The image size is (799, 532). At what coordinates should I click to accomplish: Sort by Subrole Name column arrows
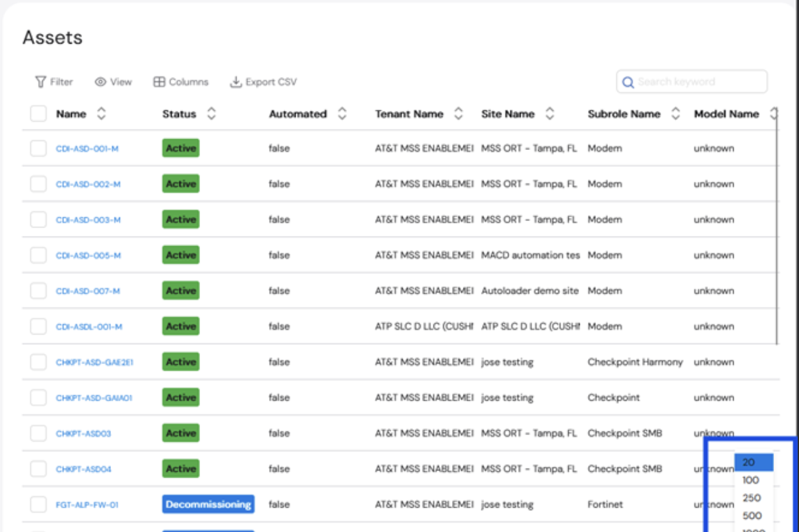coord(675,114)
